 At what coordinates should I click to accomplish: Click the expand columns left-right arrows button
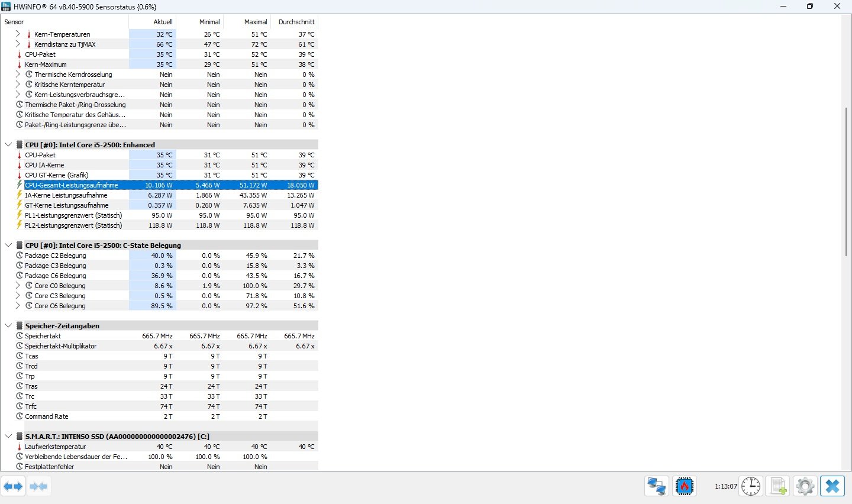tap(13, 486)
